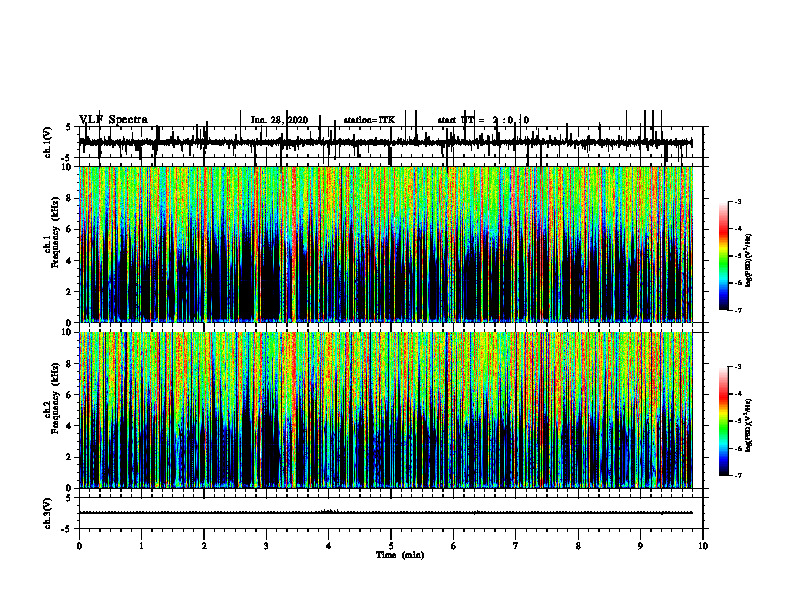
Task: Click the "-7" label on ch.2 colorbar
Action: pos(738,476)
